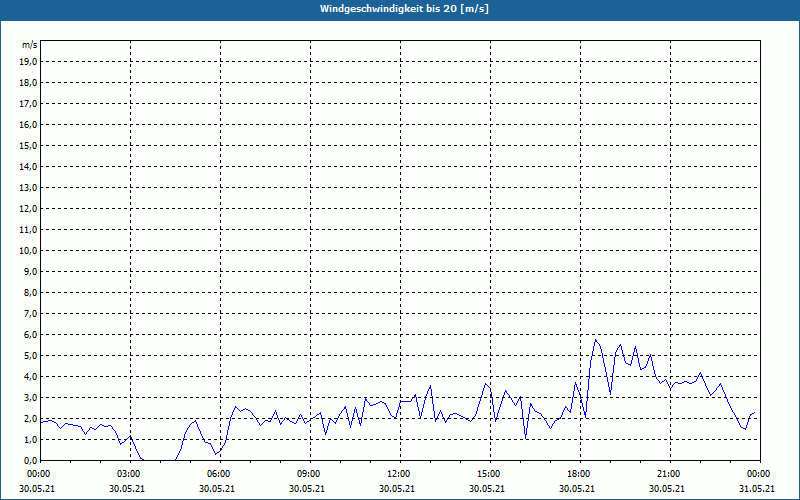Image resolution: width=800 pixels, height=500 pixels.
Task: Select the 19,0 y-axis label
Action: click(28, 62)
